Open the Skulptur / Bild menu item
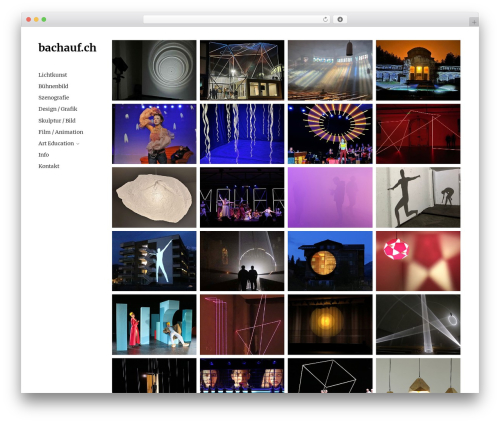The height and width of the screenshot is (423, 500). (57, 120)
